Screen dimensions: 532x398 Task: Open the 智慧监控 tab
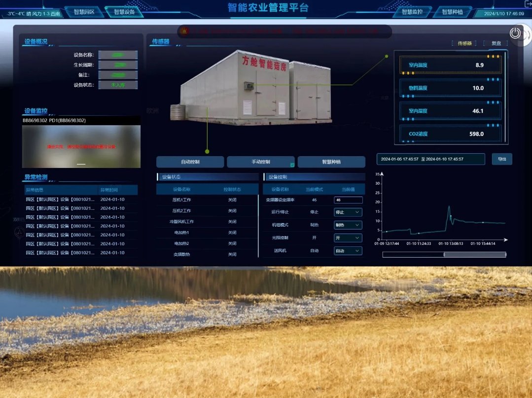click(x=412, y=12)
